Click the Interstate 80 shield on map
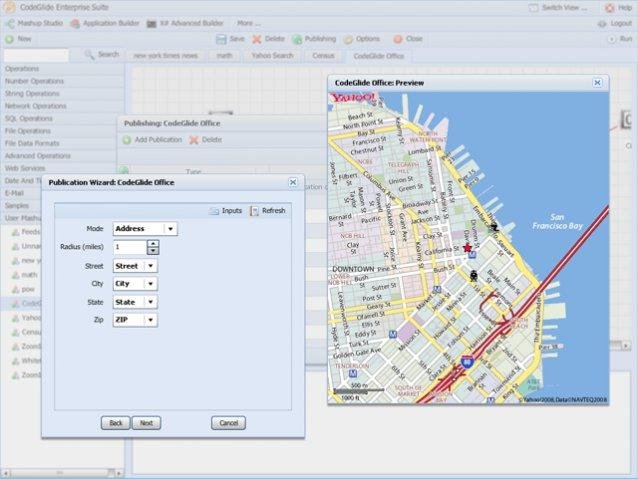Viewport: 638px width, 479px height. (467, 362)
